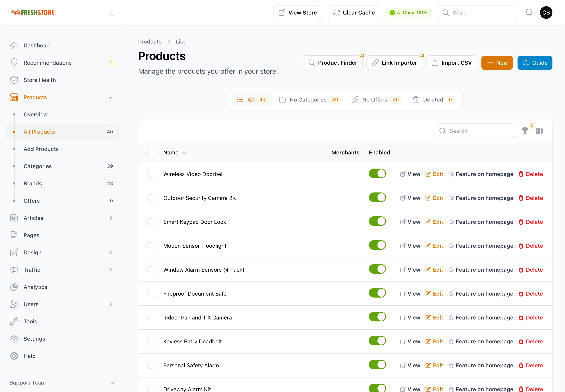
Task: Open Pages in sidebar
Action: (63, 235)
